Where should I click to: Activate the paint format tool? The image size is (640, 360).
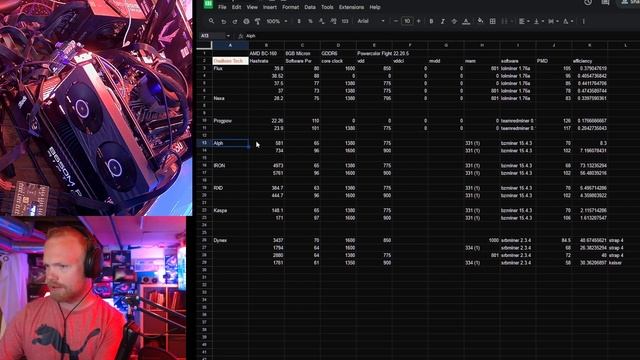tap(258, 21)
